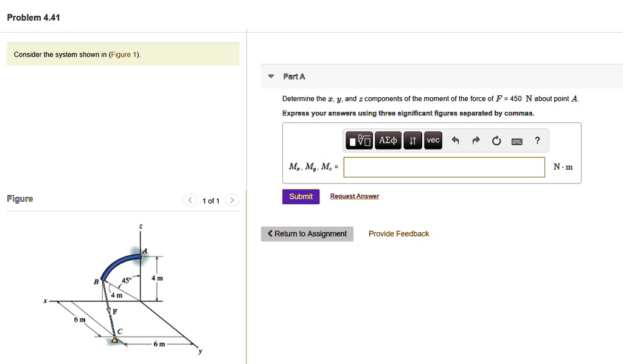623x364 pixels.
Task: Open the Request Answer link
Action: pyautogui.click(x=353, y=196)
